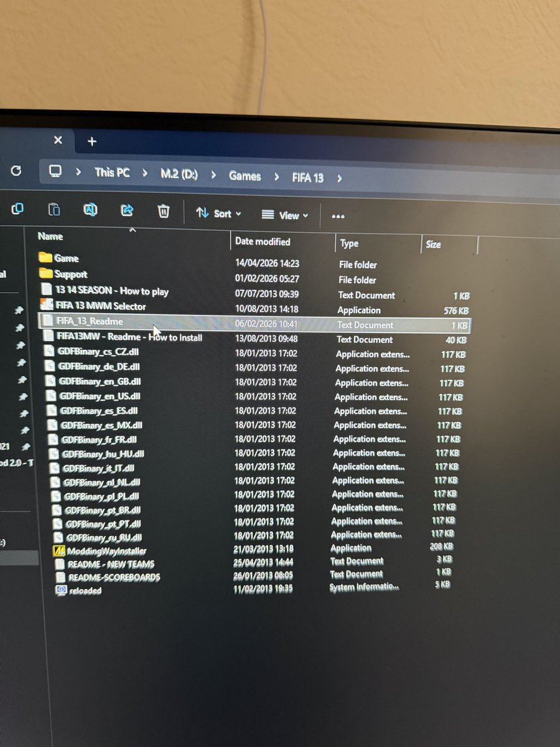Image resolution: width=560 pixels, height=747 pixels.
Task: Click 25/04/2013 14:44 date cell
Action: [x=262, y=561]
